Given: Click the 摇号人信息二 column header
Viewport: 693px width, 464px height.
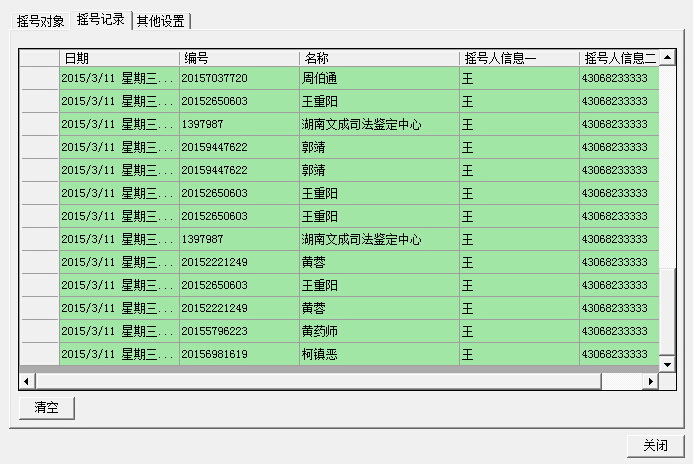Looking at the screenshot, I should pyautogui.click(x=619, y=59).
